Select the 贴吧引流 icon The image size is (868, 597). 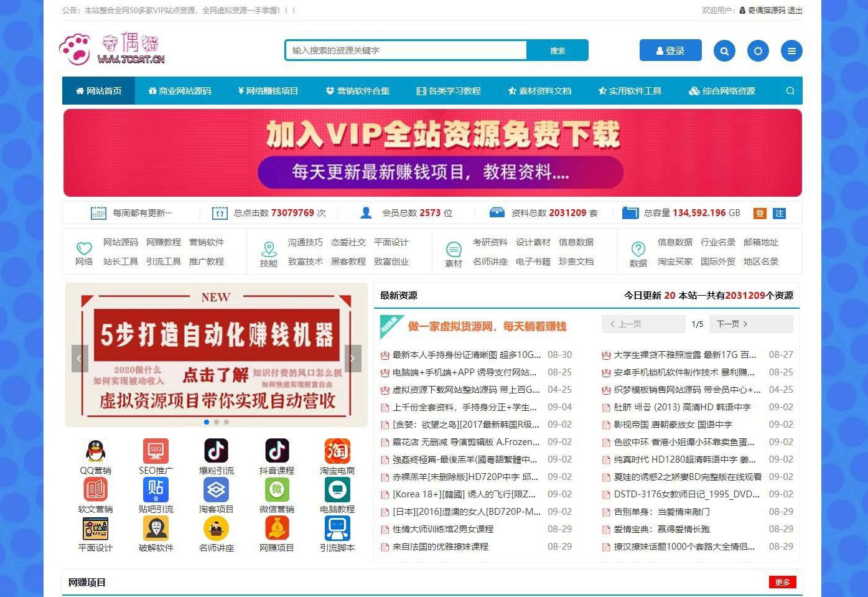(156, 490)
